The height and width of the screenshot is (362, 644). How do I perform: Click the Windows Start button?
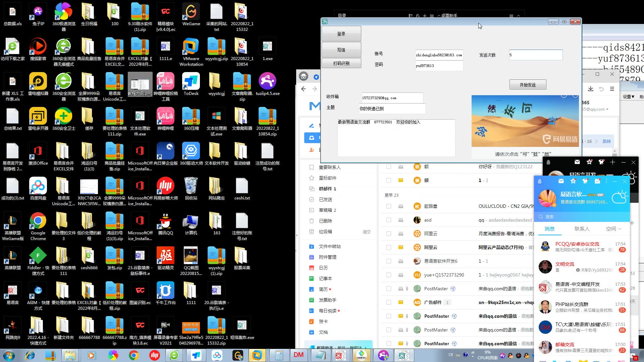(9, 355)
